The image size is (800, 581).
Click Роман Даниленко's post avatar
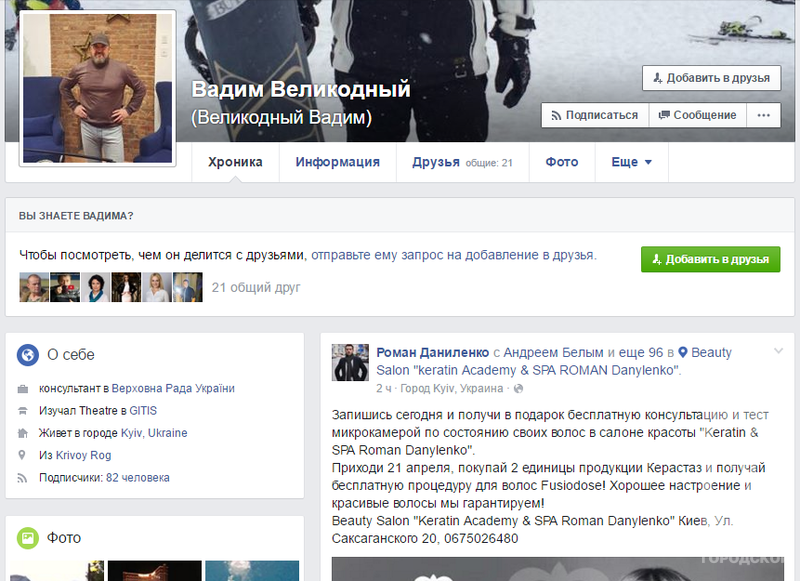point(352,362)
